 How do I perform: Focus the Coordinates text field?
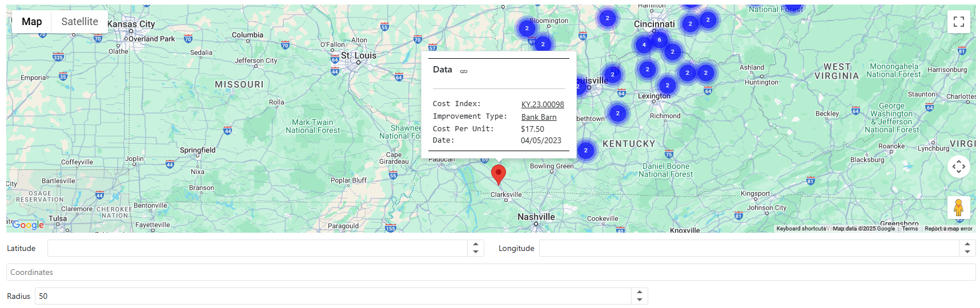(x=490, y=272)
